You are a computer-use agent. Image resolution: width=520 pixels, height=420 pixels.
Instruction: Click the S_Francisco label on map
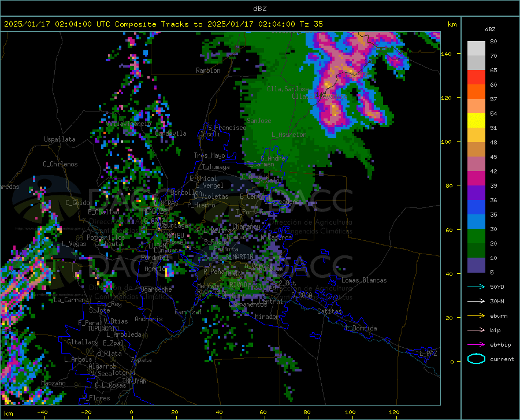[x=227, y=127]
